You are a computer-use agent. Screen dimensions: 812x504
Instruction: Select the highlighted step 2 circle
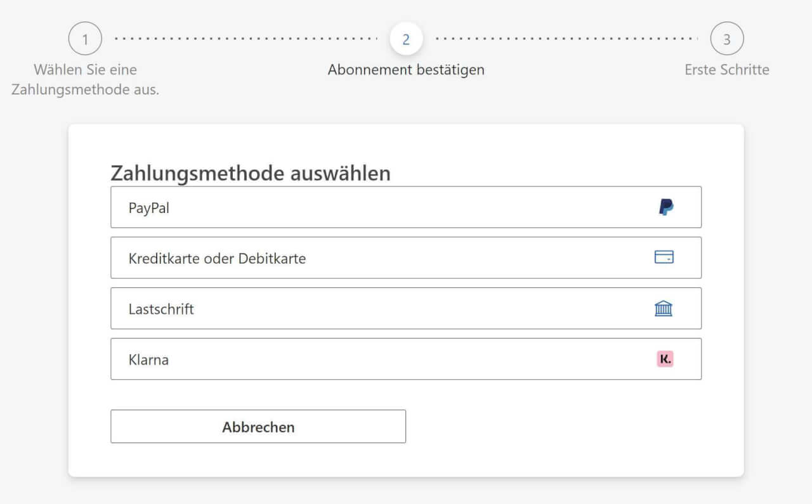pyautogui.click(x=406, y=39)
